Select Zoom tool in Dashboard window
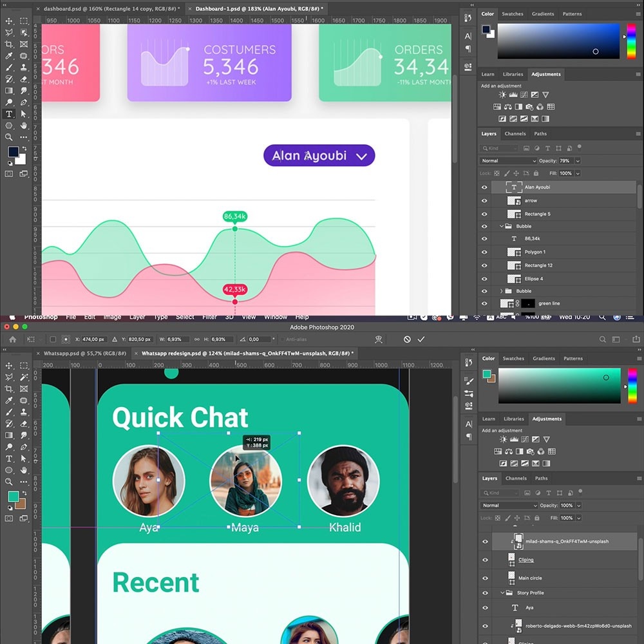Screen dimensions: 644x644 tap(8, 137)
